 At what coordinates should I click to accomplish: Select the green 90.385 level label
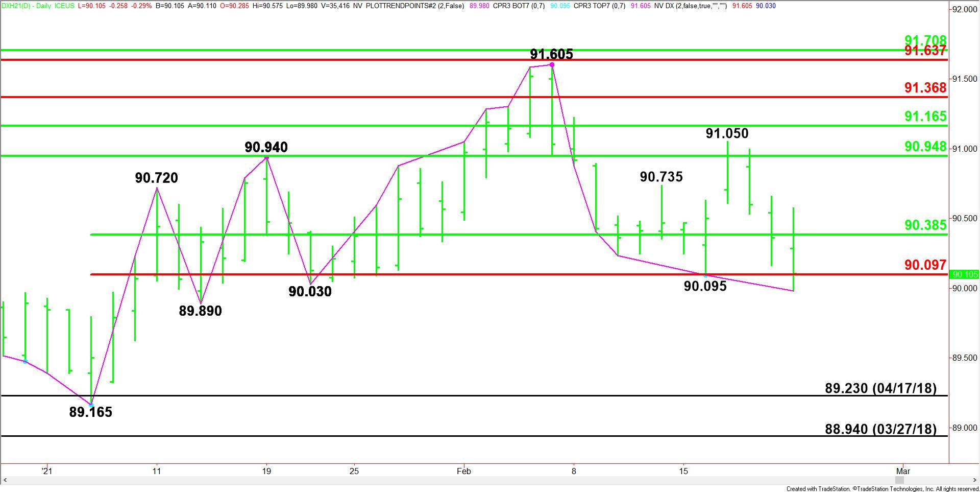(925, 225)
